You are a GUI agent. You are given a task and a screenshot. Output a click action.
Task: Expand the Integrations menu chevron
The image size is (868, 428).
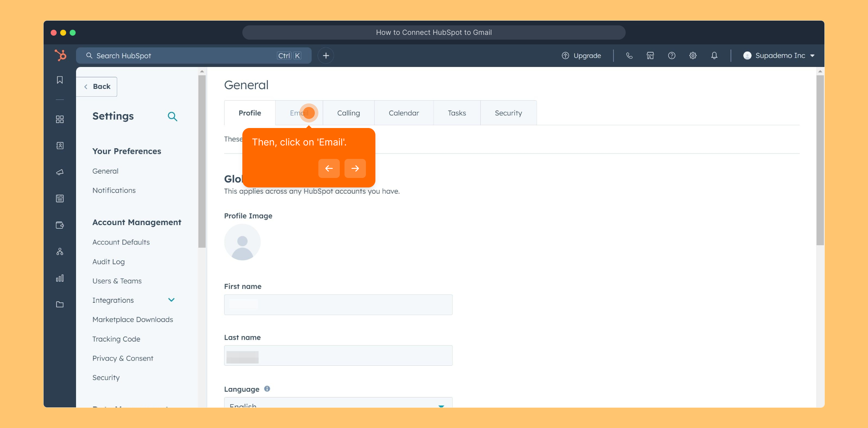pyautogui.click(x=171, y=300)
